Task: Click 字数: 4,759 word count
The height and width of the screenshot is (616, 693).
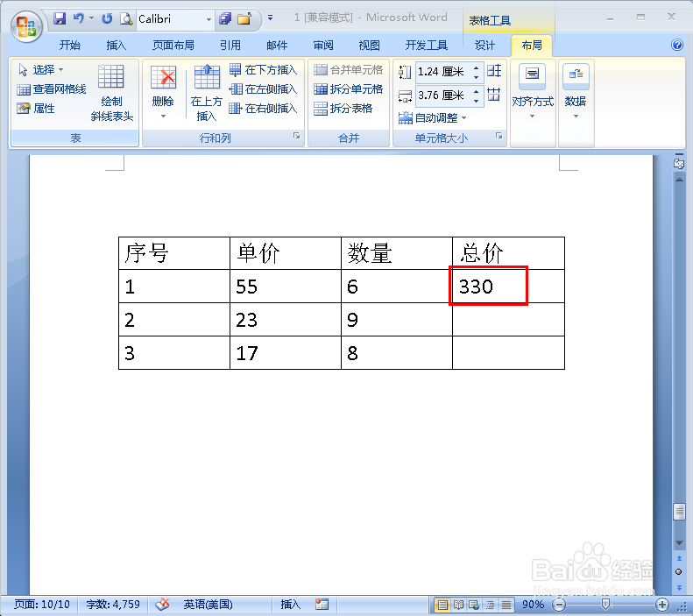Action: click(x=113, y=604)
